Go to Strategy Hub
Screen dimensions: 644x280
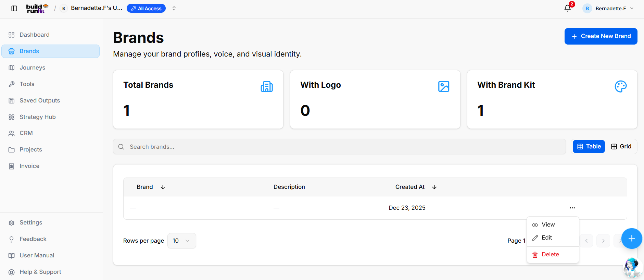pos(51,117)
